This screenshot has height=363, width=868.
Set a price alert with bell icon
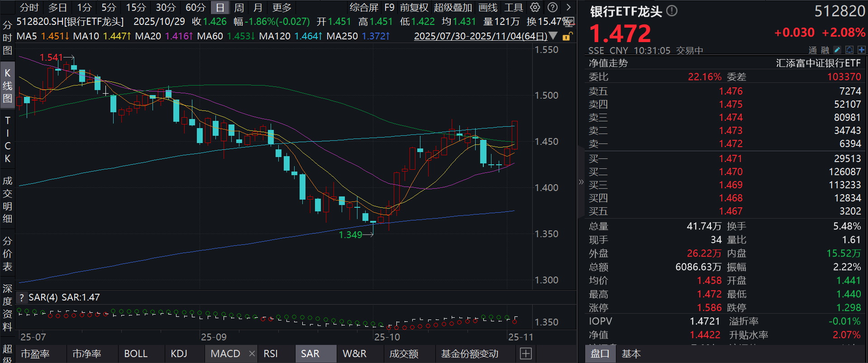click(849, 50)
